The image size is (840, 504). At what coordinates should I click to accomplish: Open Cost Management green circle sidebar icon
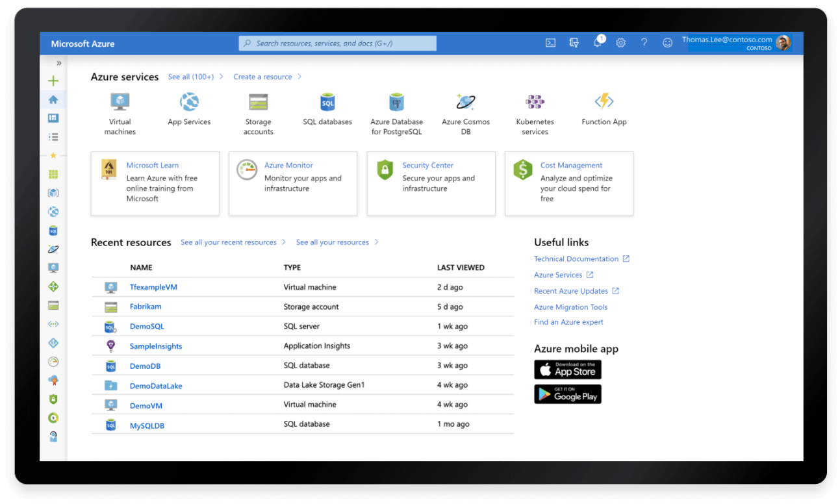coord(53,418)
